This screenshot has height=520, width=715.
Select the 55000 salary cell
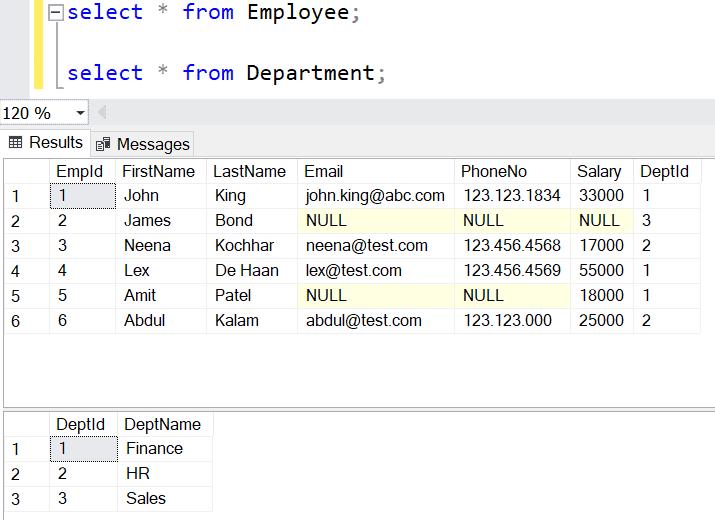[600, 271]
